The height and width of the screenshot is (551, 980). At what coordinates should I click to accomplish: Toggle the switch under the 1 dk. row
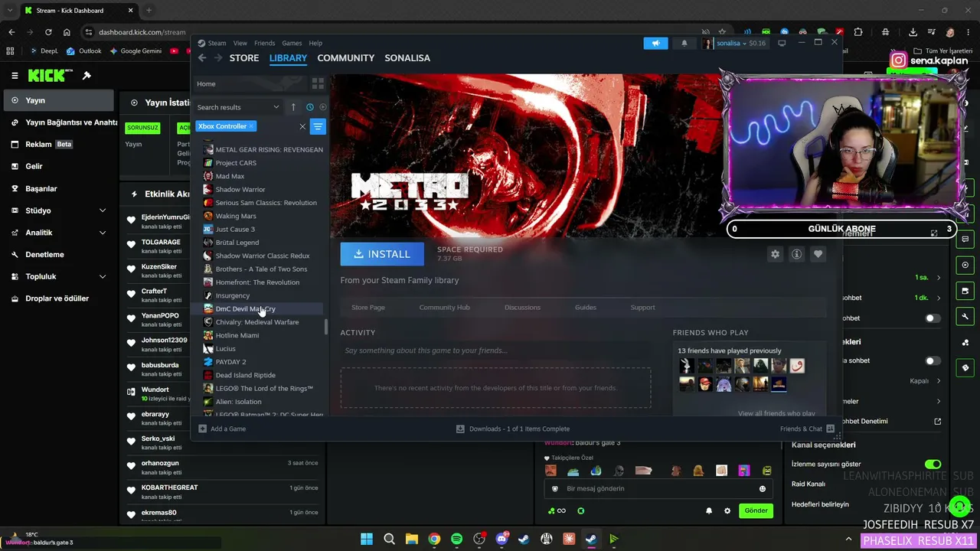tap(933, 318)
